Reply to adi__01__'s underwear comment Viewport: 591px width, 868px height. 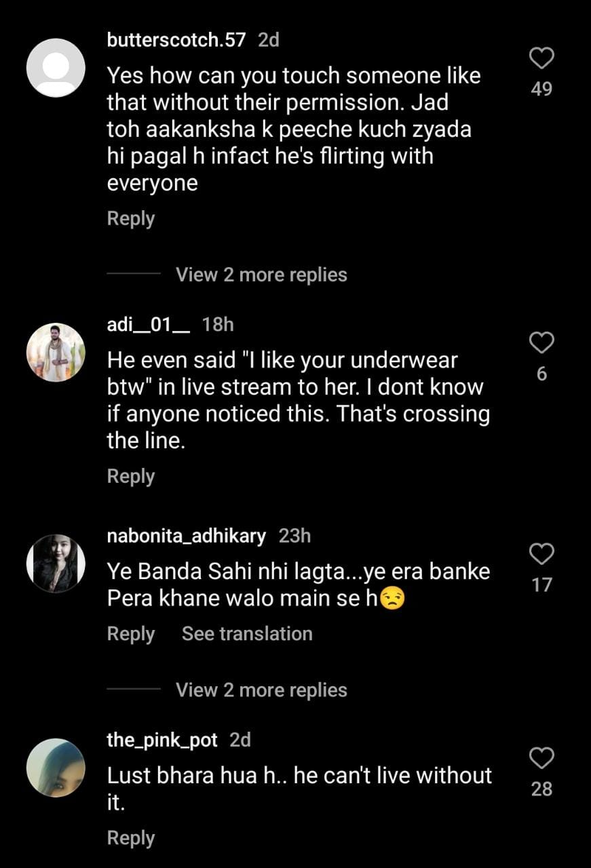click(x=131, y=476)
